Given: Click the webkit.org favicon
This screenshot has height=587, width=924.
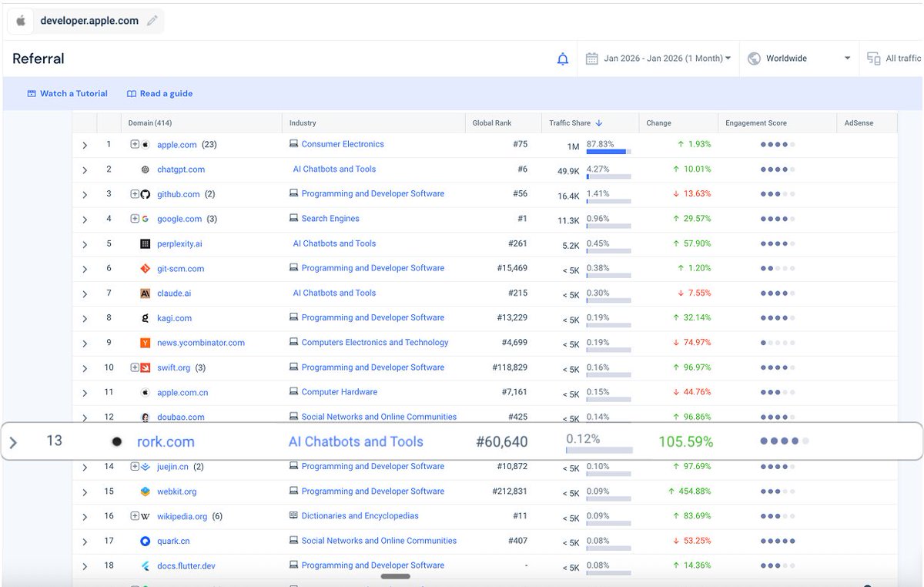Looking at the screenshot, I should point(145,491).
